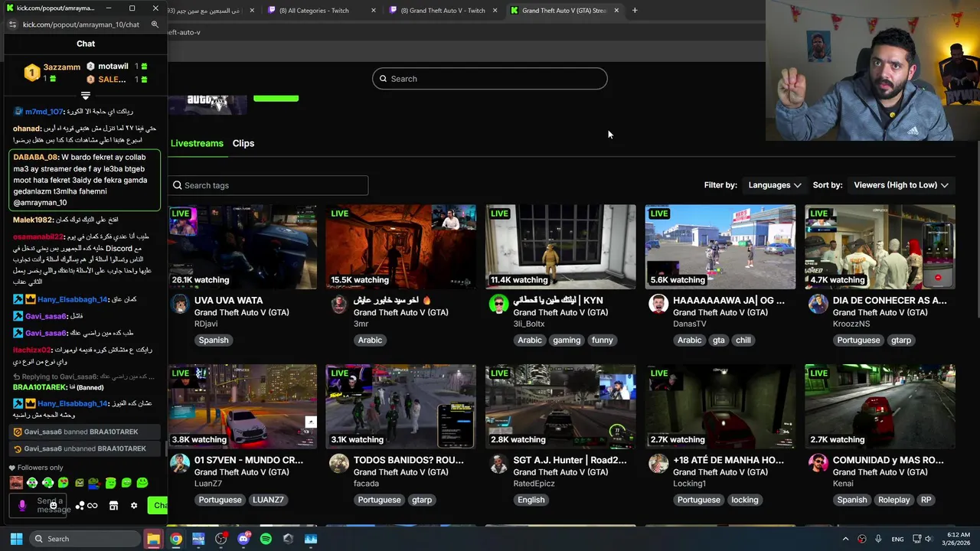Collapse the chat leaderboard arrow

[x=86, y=96]
